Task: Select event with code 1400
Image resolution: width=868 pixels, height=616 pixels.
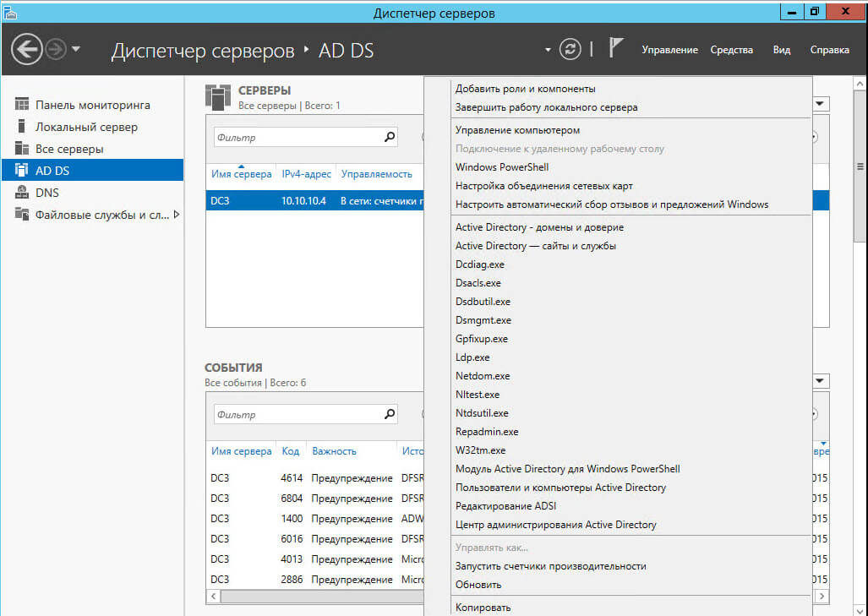Action: point(315,519)
